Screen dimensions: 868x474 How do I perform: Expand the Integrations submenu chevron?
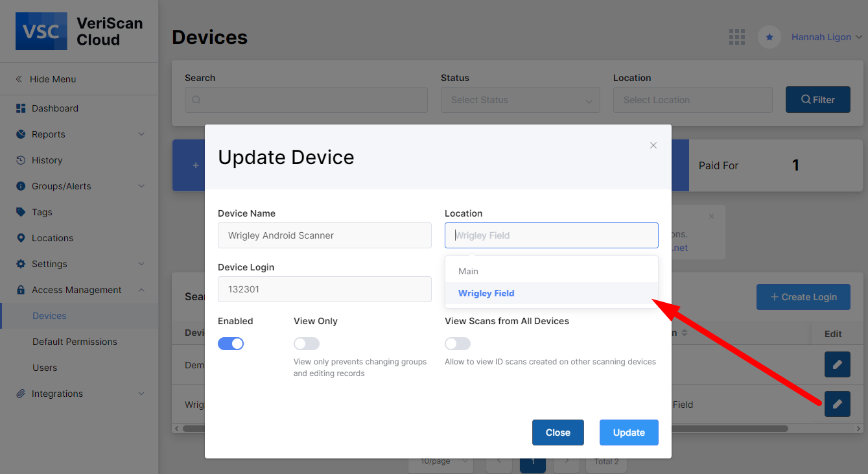pyautogui.click(x=141, y=394)
